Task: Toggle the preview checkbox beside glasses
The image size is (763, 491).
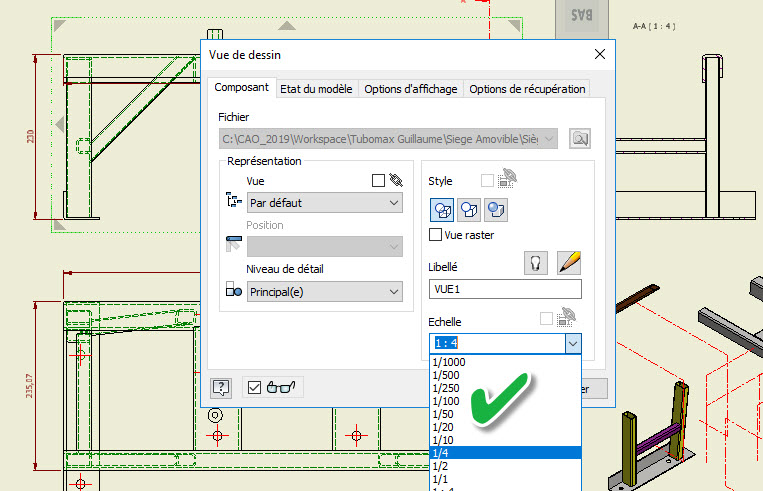Action: pos(254,388)
